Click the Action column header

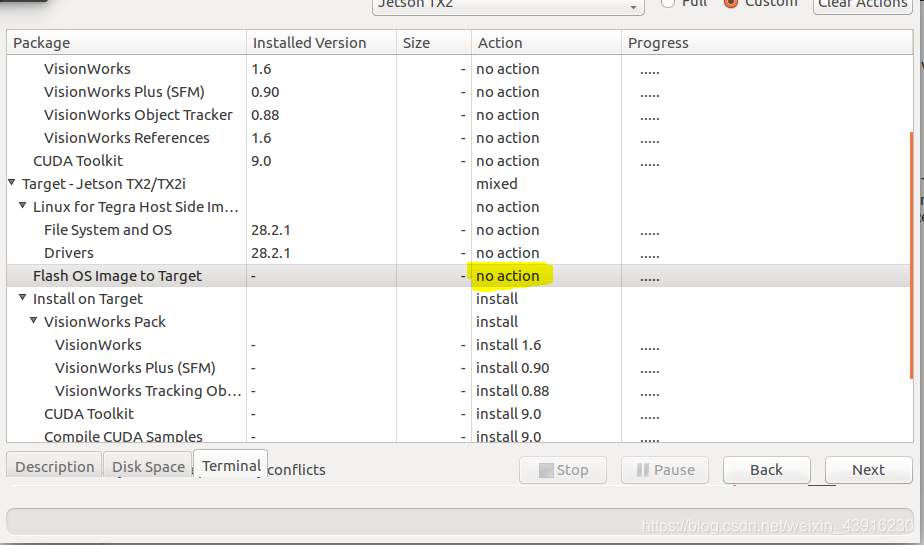click(546, 42)
